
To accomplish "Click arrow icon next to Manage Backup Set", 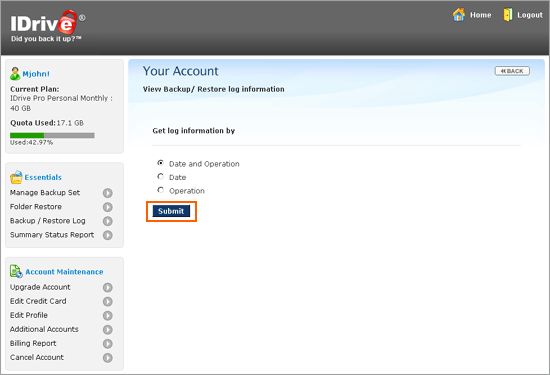I will click(108, 193).
